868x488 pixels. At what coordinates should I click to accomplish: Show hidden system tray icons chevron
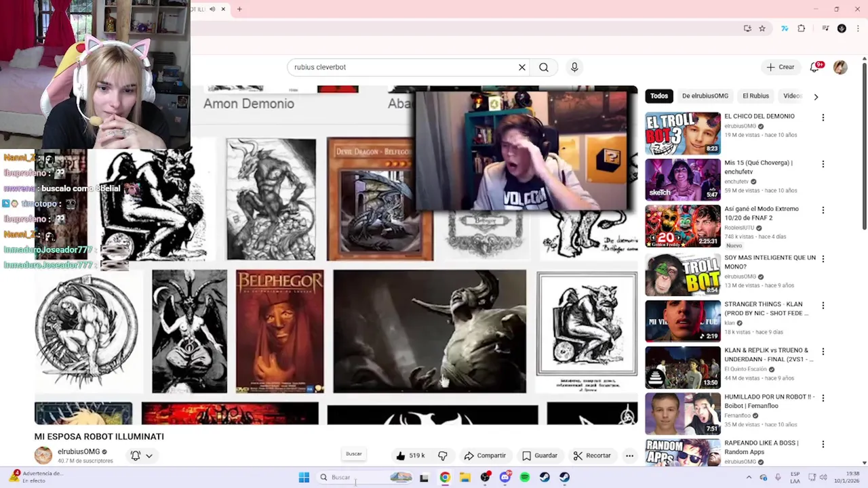pos(749,477)
